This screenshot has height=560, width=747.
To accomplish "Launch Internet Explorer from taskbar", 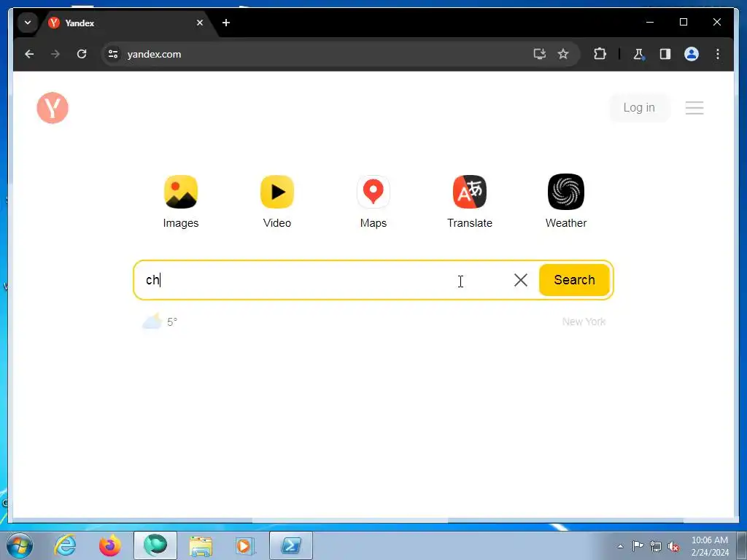I will click(x=65, y=545).
